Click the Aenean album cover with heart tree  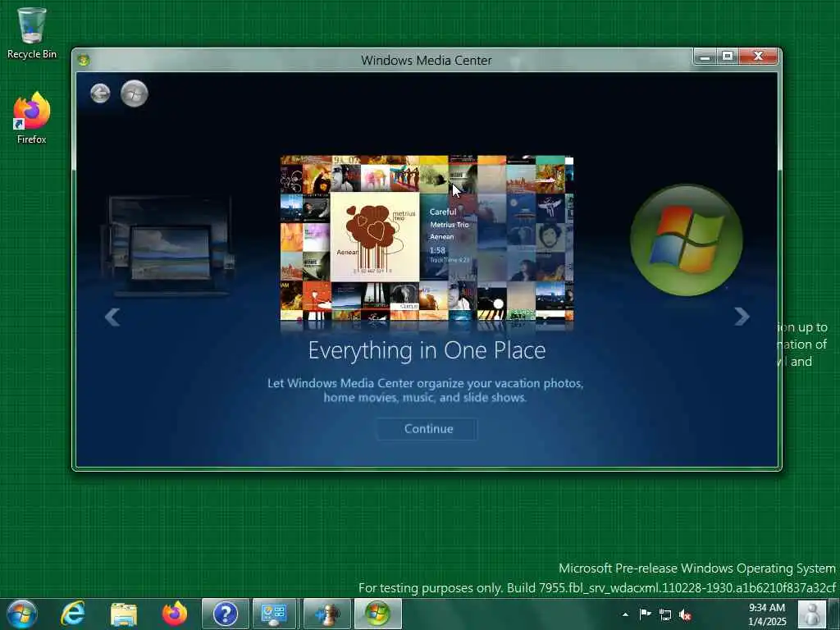(374, 237)
